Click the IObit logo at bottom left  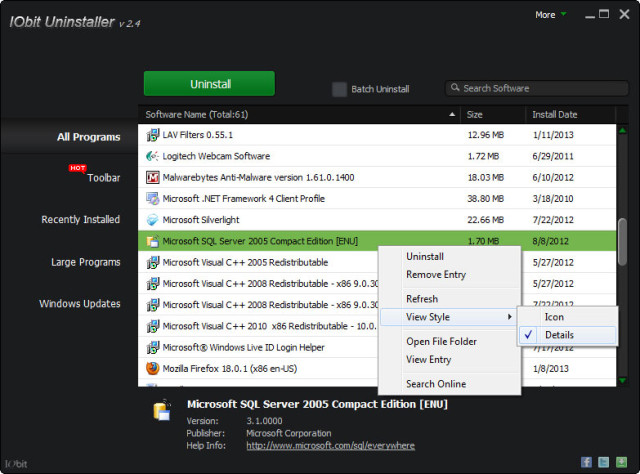[16, 464]
